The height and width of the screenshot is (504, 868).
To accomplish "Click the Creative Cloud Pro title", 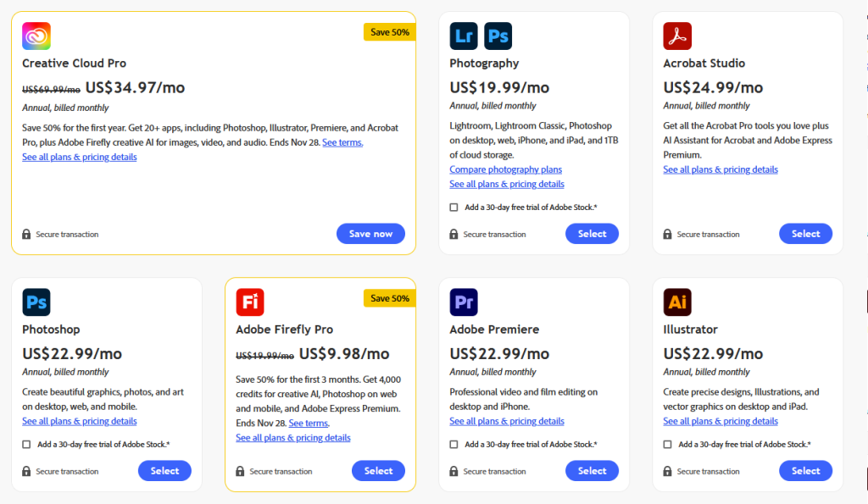I will (75, 63).
